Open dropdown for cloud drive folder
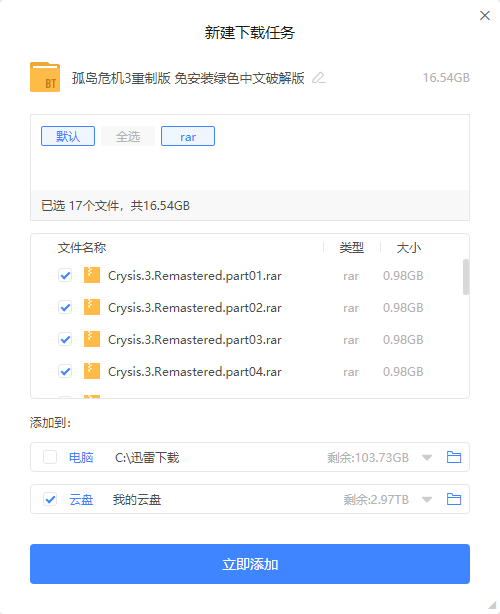500x614 pixels. [x=427, y=499]
